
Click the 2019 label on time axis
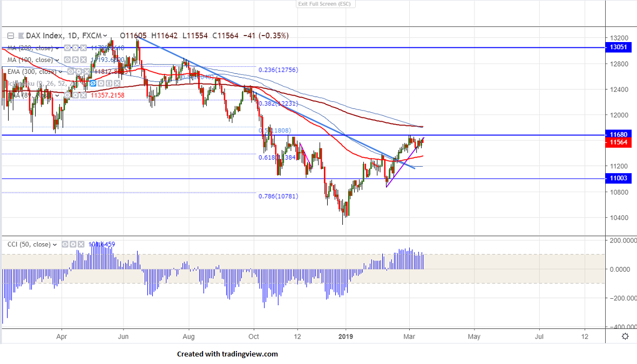coord(345,336)
